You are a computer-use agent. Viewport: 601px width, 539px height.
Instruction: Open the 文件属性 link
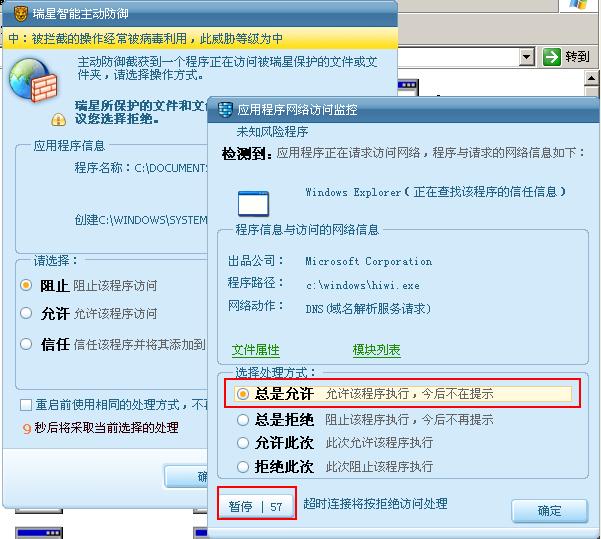(x=256, y=350)
